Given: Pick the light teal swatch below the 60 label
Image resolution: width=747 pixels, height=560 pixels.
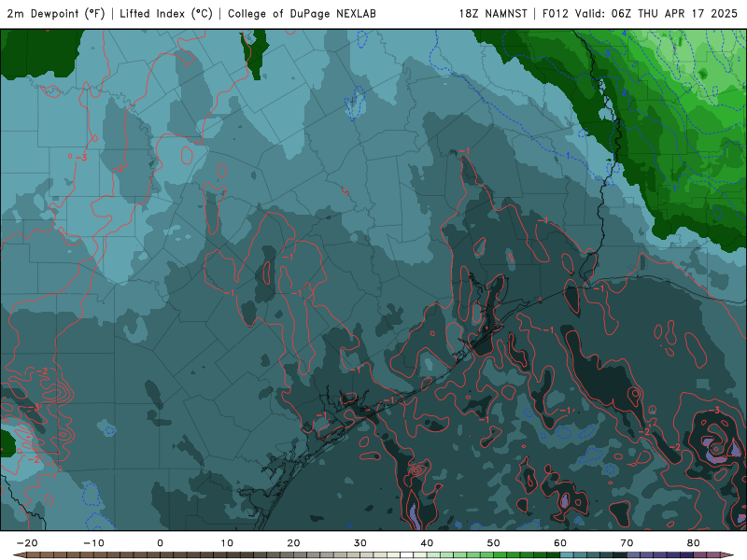Looking at the screenshot, I should tap(567, 555).
